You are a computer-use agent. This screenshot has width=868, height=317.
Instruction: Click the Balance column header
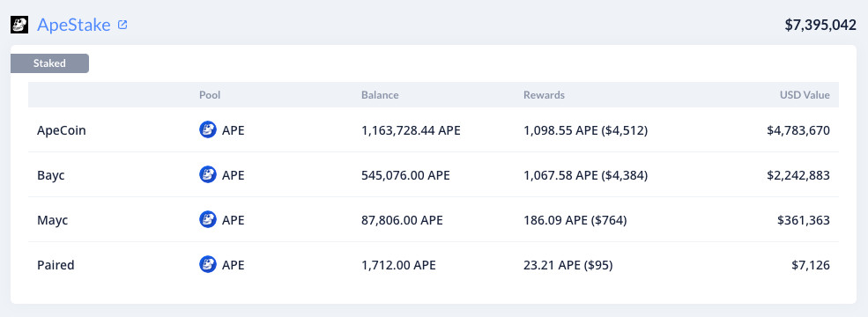[380, 94]
